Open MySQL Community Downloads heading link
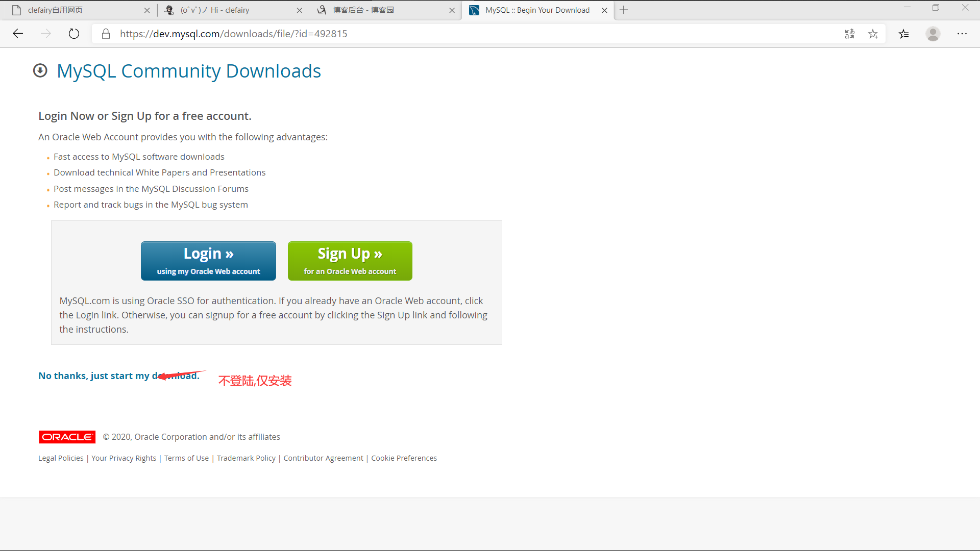980x551 pixels. click(189, 71)
